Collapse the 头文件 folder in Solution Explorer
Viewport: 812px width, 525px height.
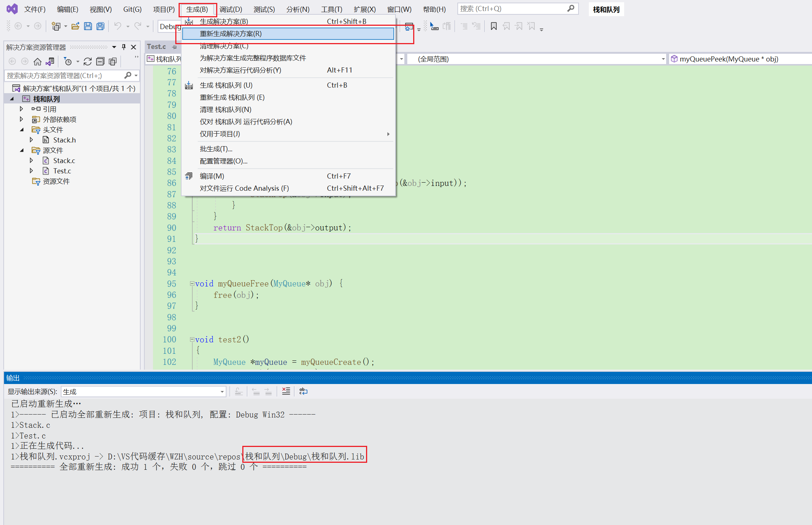pos(21,129)
